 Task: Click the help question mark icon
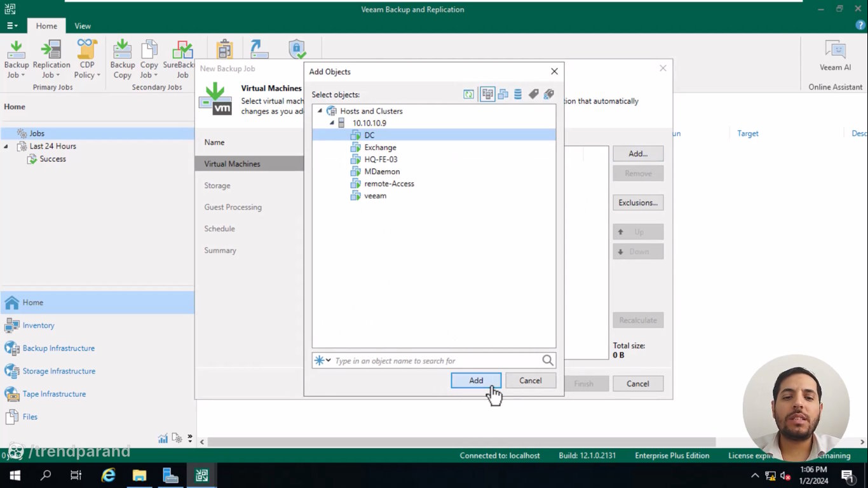coord(861,25)
